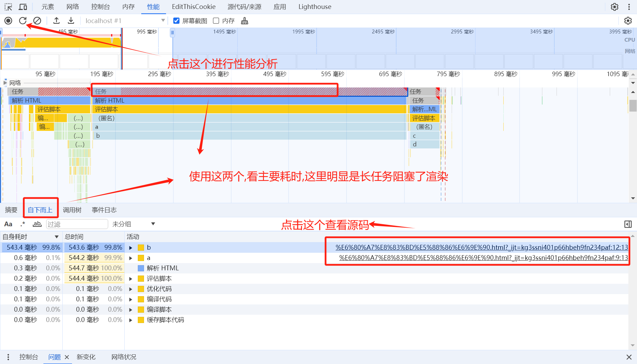Toggle the match case Aa filter

pyautogui.click(x=8, y=224)
